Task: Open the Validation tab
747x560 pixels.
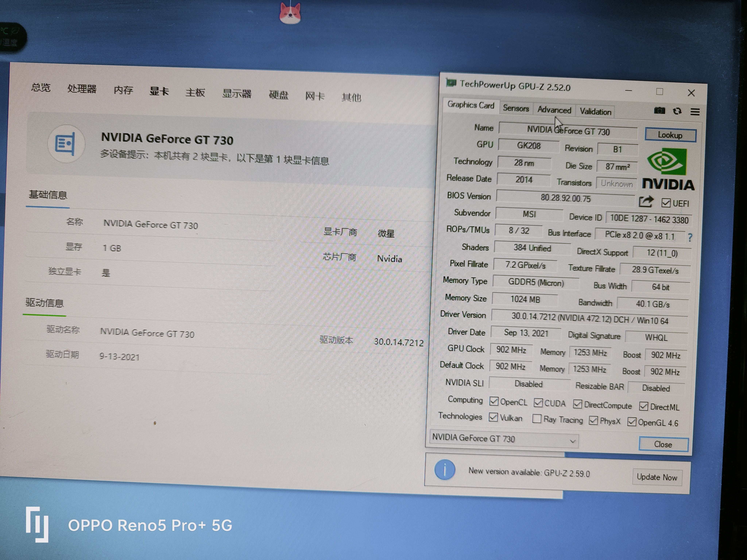Action: [595, 112]
